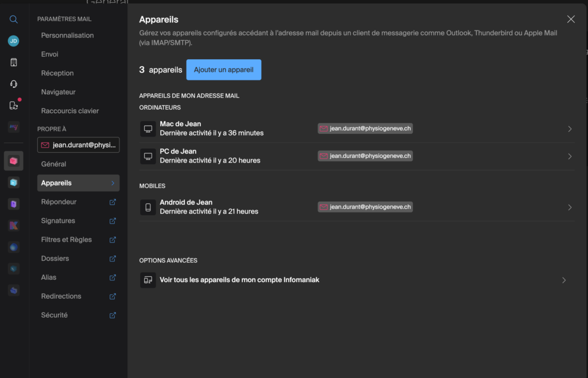Expand Mac de Jean device details chevron
The image size is (588, 378).
click(x=570, y=129)
